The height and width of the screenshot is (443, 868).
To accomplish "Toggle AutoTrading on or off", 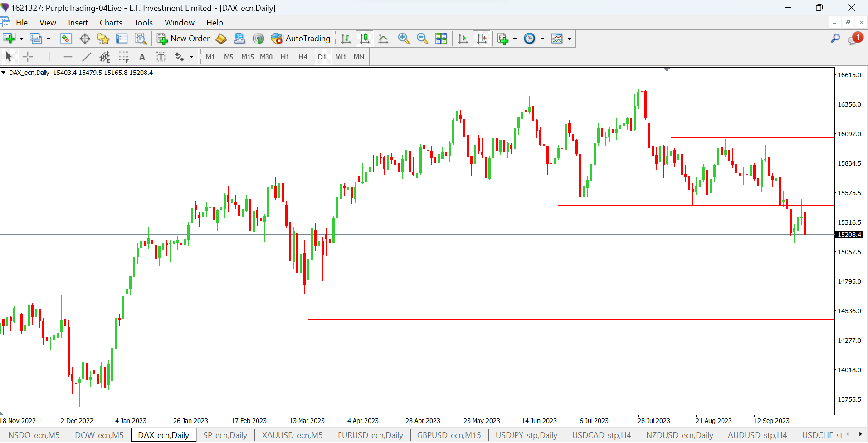I will pos(301,39).
